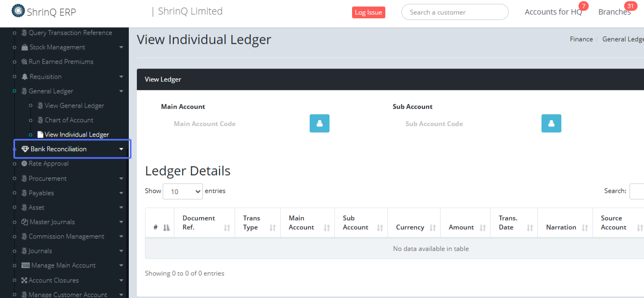This screenshot has width=644, height=298.
Task: Sort table by Amount column
Action: point(465,227)
